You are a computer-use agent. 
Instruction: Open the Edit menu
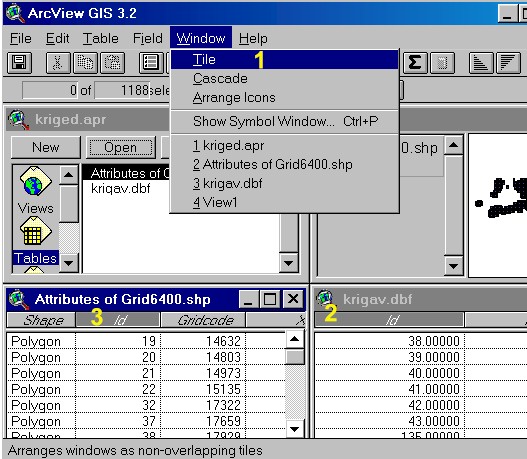57,38
